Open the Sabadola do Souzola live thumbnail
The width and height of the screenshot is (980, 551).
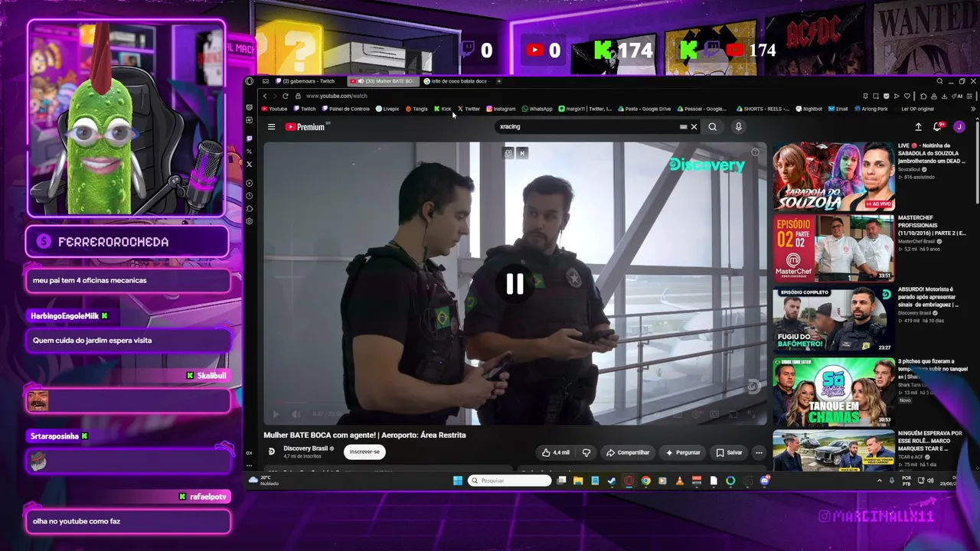(x=833, y=176)
